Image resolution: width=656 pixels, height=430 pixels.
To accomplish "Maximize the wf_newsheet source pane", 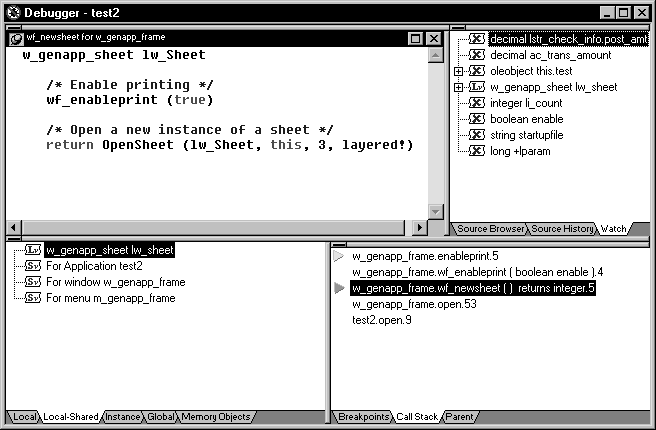I will point(416,38).
